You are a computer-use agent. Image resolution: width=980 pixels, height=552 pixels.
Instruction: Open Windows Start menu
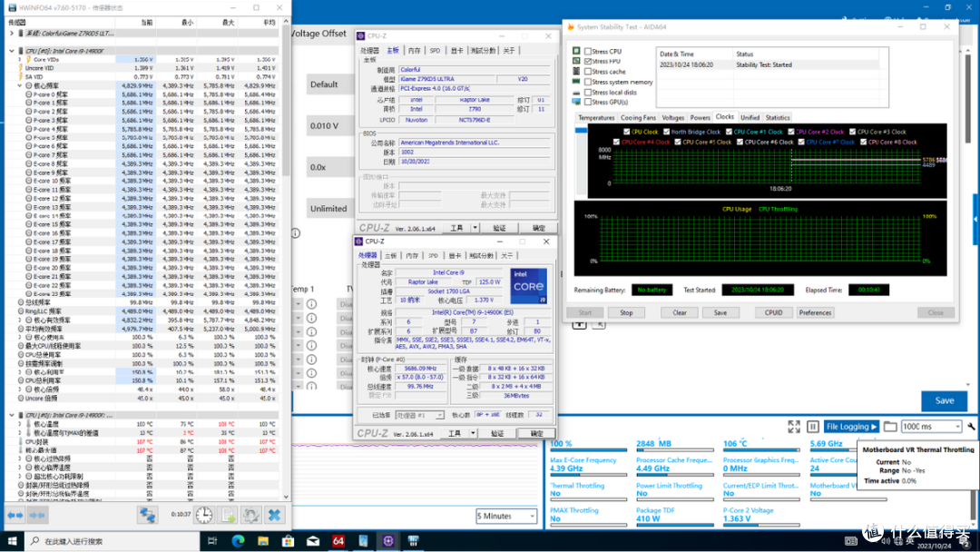click(12, 541)
